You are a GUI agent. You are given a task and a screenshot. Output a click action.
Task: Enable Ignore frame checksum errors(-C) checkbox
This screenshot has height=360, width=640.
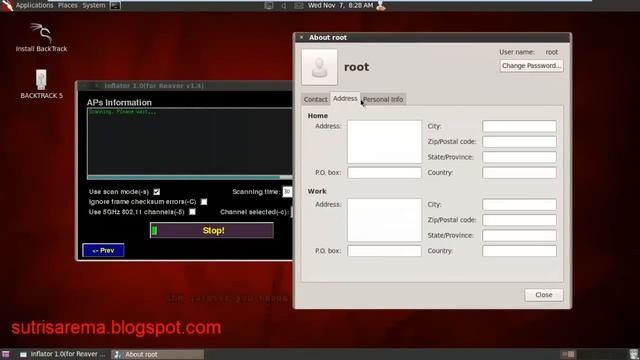tap(204, 202)
